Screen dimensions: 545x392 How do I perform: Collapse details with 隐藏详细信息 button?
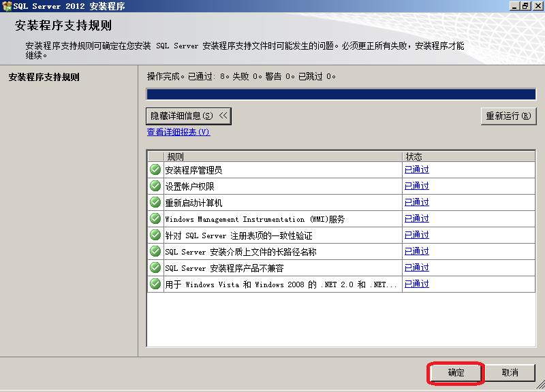pyautogui.click(x=189, y=116)
